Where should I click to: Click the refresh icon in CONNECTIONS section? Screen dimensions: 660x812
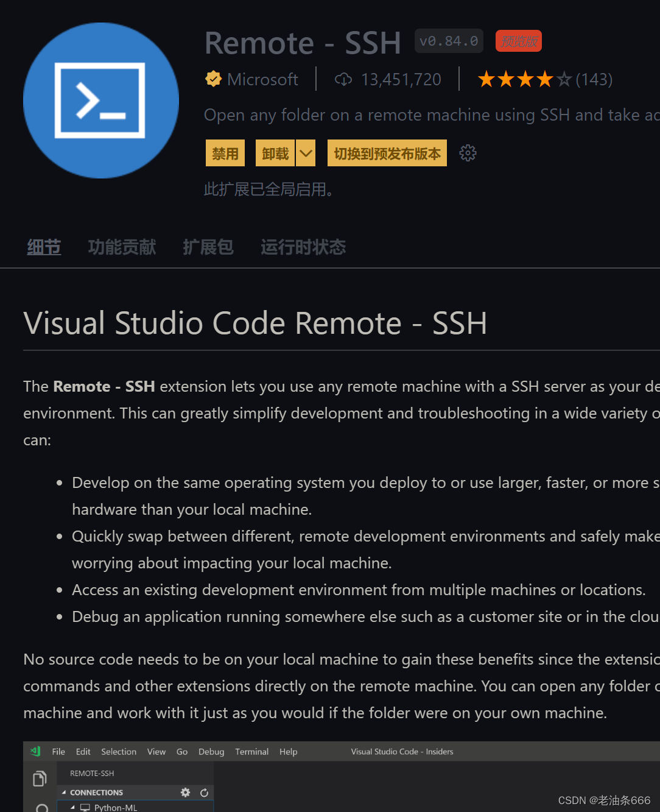coord(204,793)
